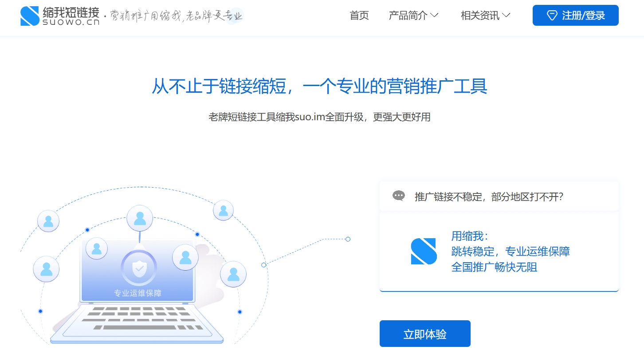The height and width of the screenshot is (354, 644).
Task: Click the handwritten slogan in header
Action: point(177,16)
